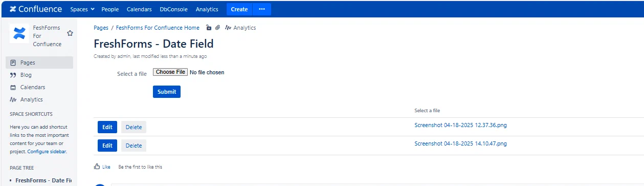Click the Confluence logo in header
Image resolution: width=644 pixels, height=186 pixels.
tap(36, 9)
